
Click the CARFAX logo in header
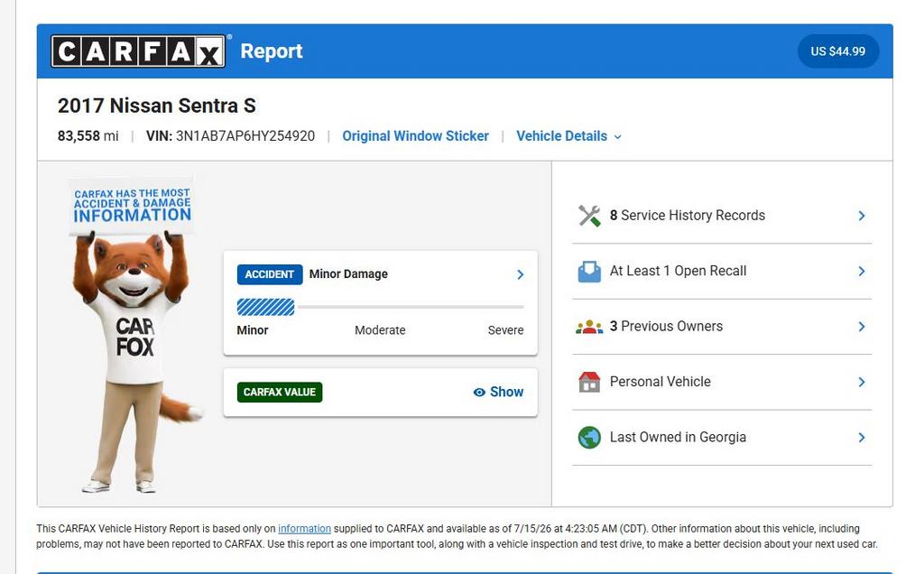coord(138,51)
